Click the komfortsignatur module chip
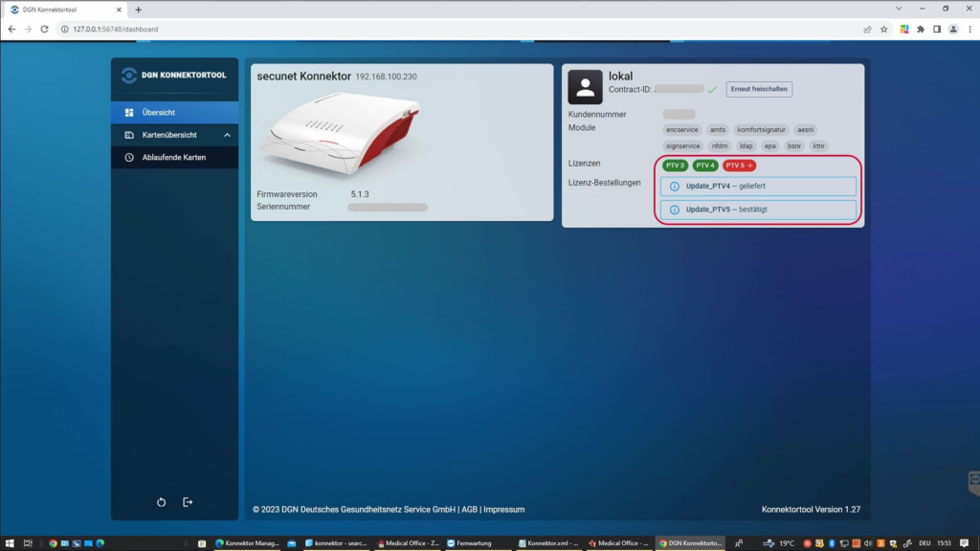The height and width of the screenshot is (551, 980). [761, 130]
